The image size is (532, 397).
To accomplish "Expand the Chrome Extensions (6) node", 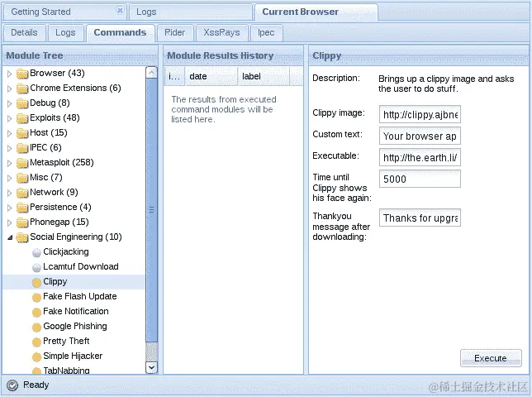I will (x=10, y=88).
